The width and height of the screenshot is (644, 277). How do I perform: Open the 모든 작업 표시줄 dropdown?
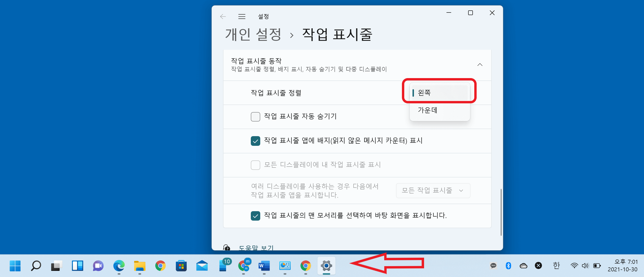tap(433, 190)
